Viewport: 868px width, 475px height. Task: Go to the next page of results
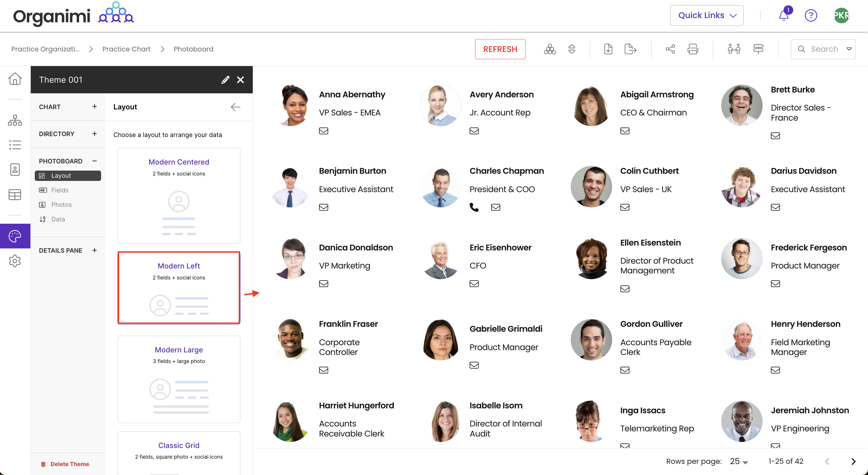(x=853, y=462)
